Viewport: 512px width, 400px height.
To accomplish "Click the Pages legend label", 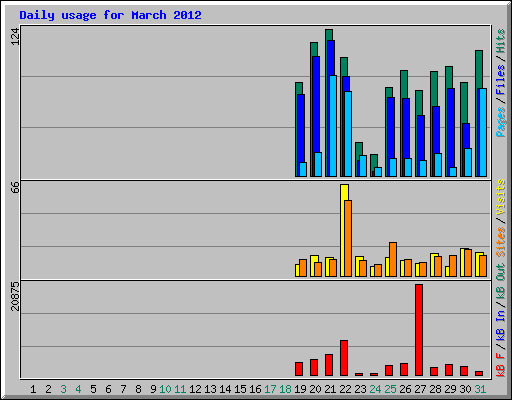I will 501,122.
